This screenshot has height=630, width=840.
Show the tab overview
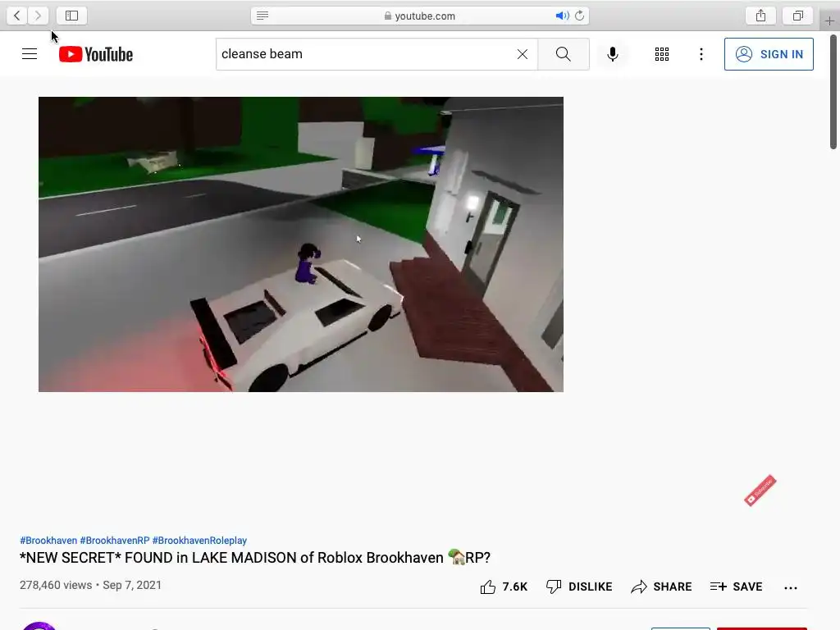pyautogui.click(x=798, y=16)
